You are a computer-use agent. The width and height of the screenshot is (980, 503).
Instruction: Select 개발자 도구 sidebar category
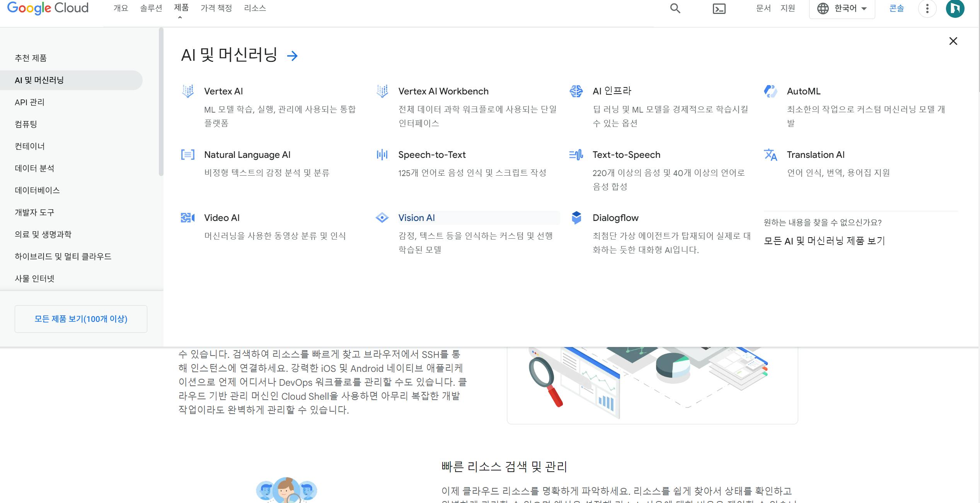34,212
